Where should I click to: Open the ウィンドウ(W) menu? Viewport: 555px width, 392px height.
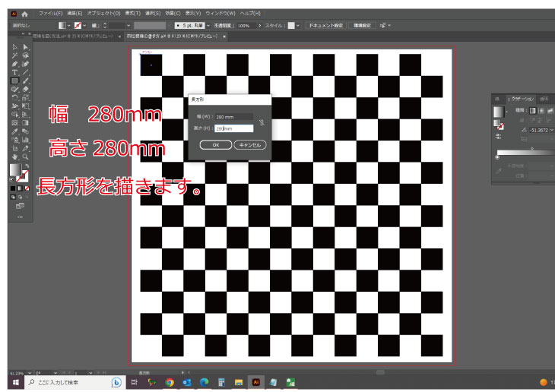click(x=219, y=14)
